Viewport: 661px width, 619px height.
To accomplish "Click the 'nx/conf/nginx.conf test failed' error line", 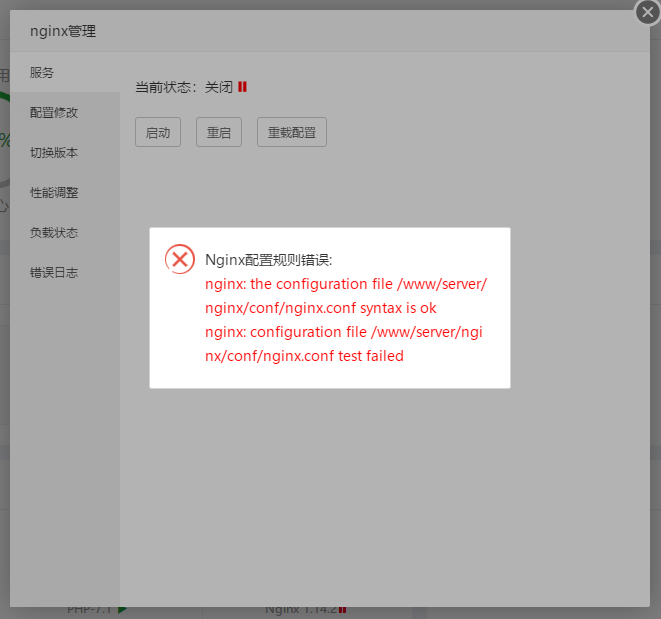I will pos(304,356).
